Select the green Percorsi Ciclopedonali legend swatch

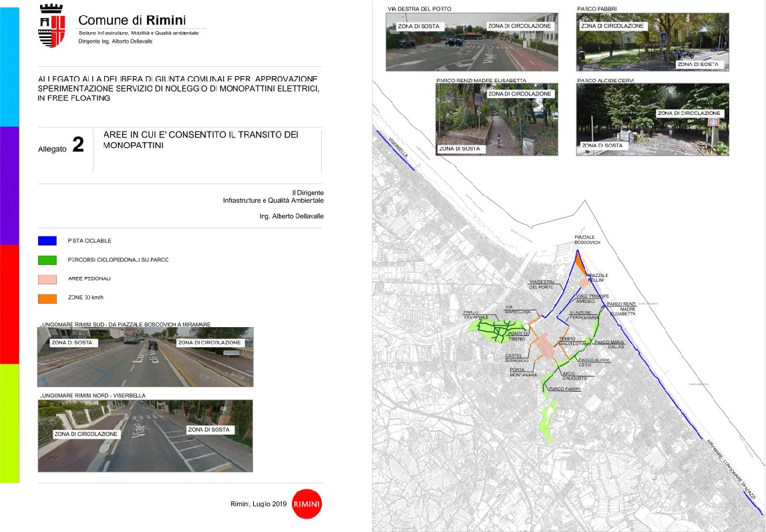click(x=47, y=260)
